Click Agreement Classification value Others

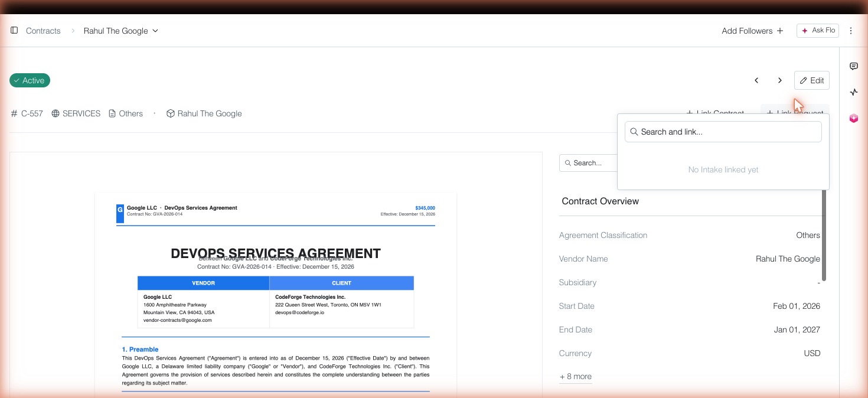click(808, 235)
